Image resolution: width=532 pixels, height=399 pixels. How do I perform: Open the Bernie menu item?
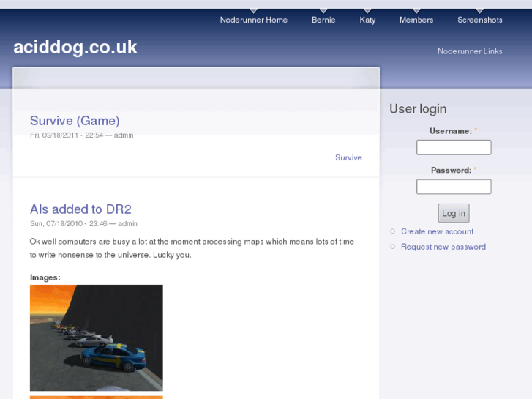(323, 20)
